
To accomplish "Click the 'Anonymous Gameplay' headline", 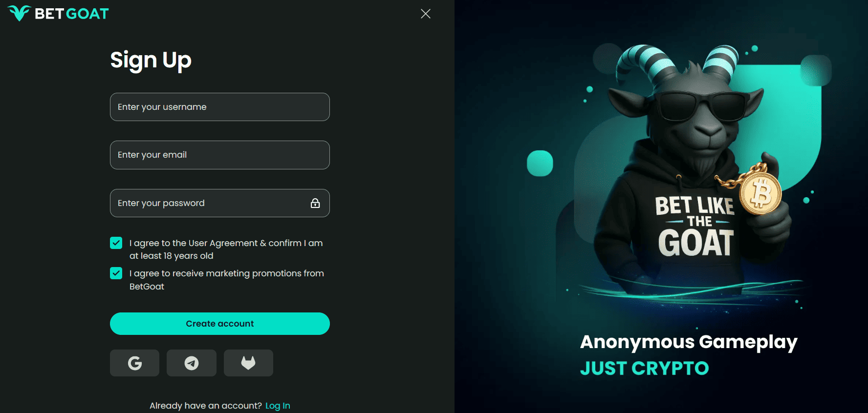I will tap(689, 342).
